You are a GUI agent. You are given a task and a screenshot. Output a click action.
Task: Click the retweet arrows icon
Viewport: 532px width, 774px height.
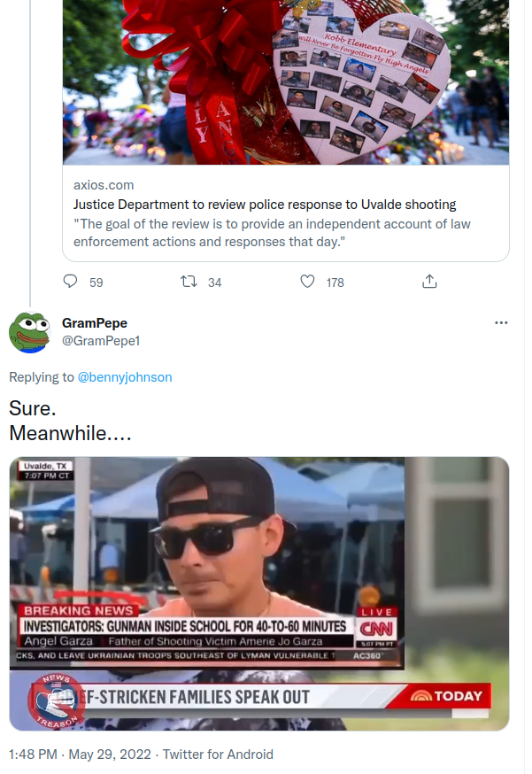point(189,282)
